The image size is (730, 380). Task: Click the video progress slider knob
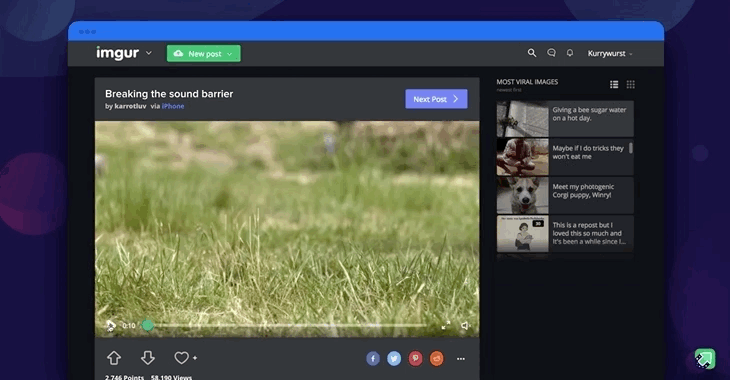pos(148,326)
